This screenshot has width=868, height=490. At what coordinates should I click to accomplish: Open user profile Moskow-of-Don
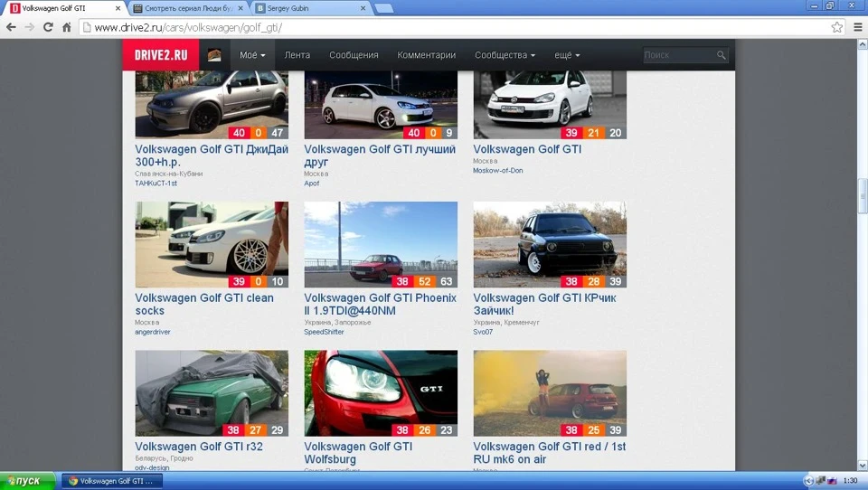pos(497,171)
